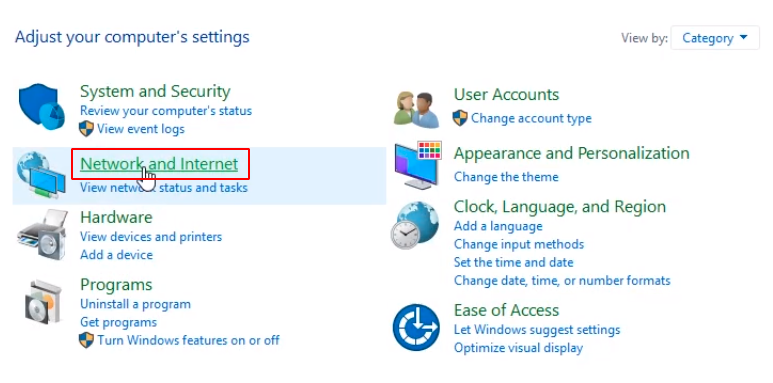
Task: Expand the View by Category dropdown
Action: (715, 38)
